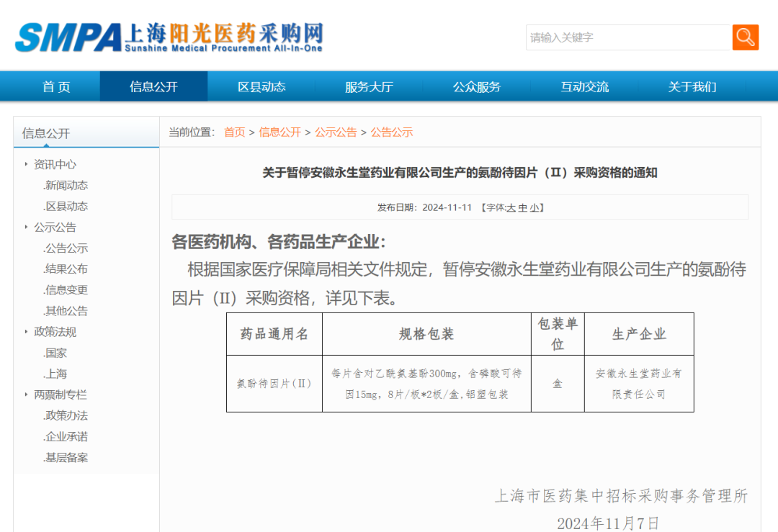The width and height of the screenshot is (778, 532).
Task: Click the SMPA site logo
Action: (169, 37)
